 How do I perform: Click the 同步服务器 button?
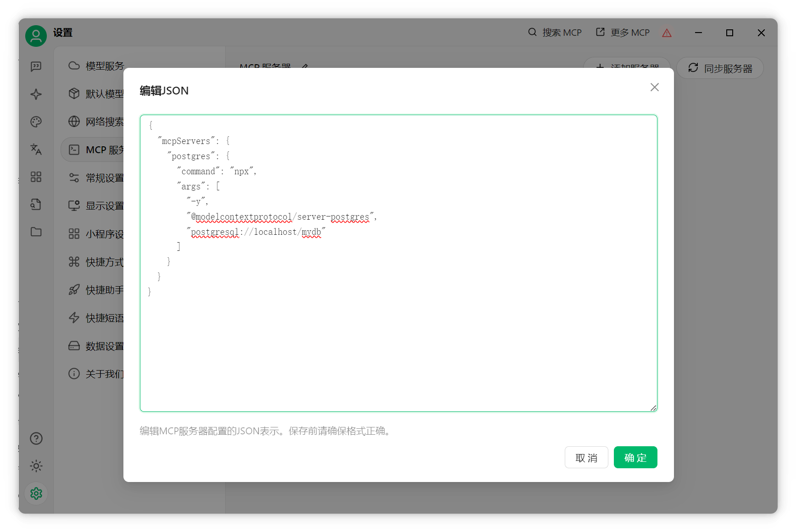[x=720, y=68]
